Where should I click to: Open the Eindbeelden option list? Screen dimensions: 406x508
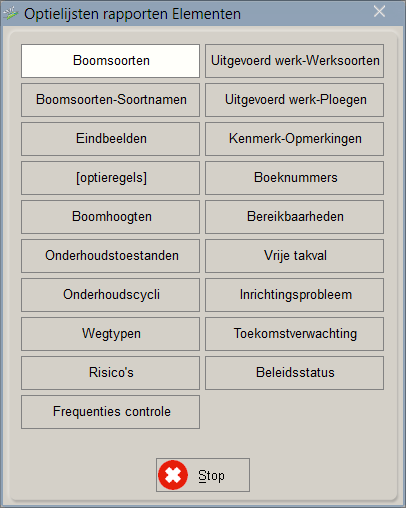110,139
